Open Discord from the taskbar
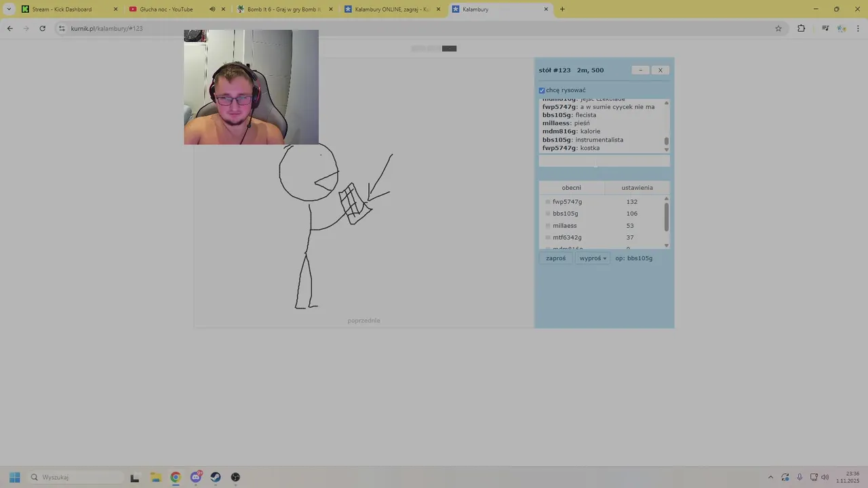This screenshot has height=488, width=868. [x=196, y=477]
